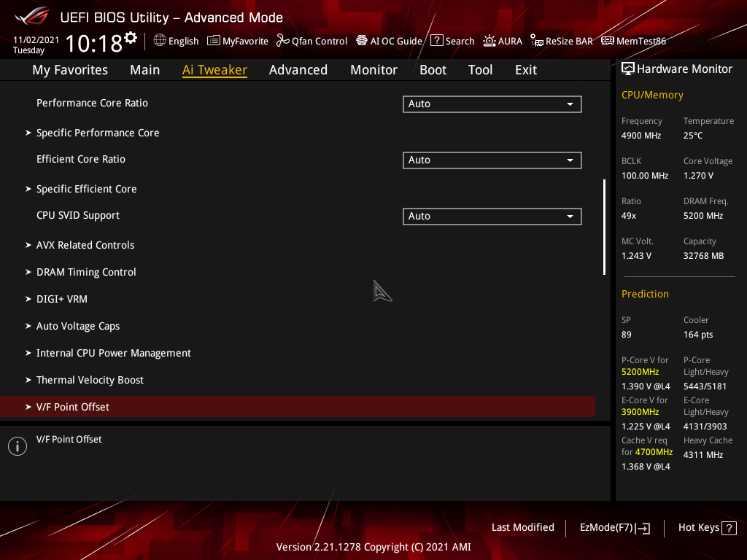Switch to the Monitor tab

coord(373,70)
